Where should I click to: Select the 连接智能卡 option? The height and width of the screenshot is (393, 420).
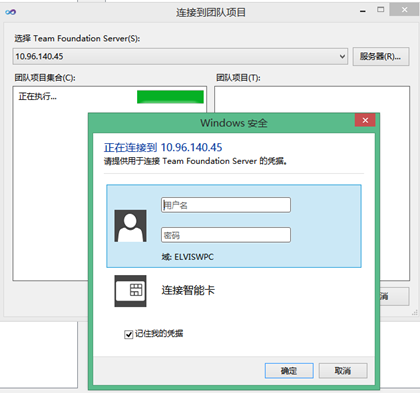click(188, 290)
